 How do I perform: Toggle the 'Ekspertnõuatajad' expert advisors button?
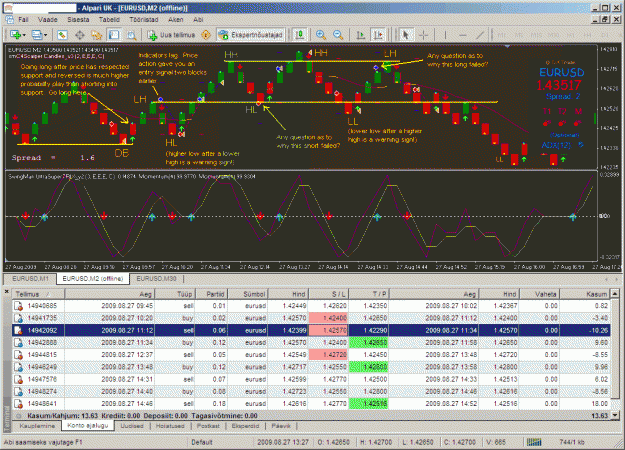(251, 35)
